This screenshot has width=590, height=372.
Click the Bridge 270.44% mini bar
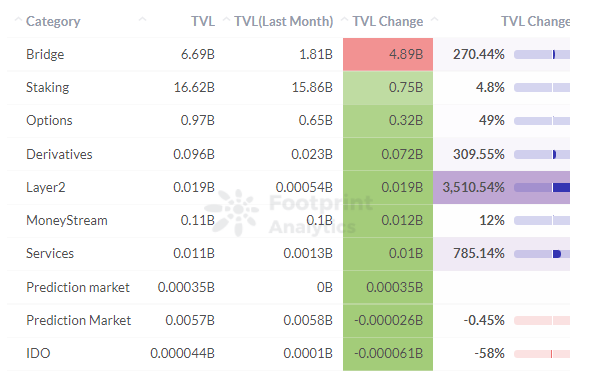[x=542, y=55]
